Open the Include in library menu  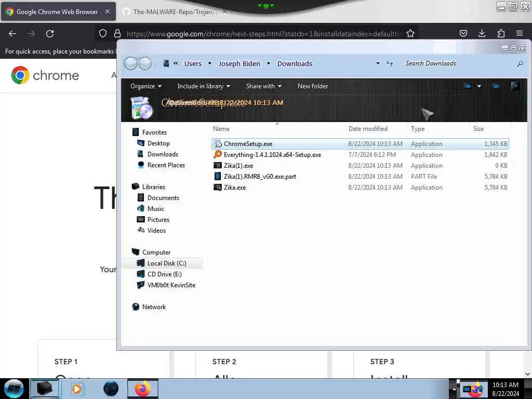tap(204, 86)
